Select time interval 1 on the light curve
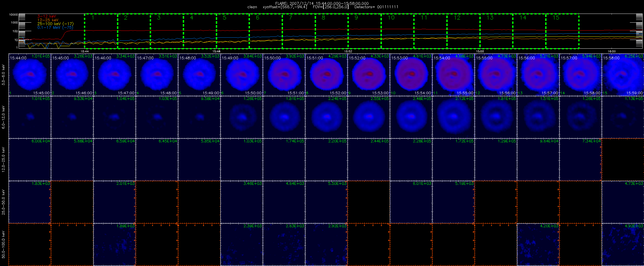The image size is (644, 266). pyautogui.click(x=101, y=31)
